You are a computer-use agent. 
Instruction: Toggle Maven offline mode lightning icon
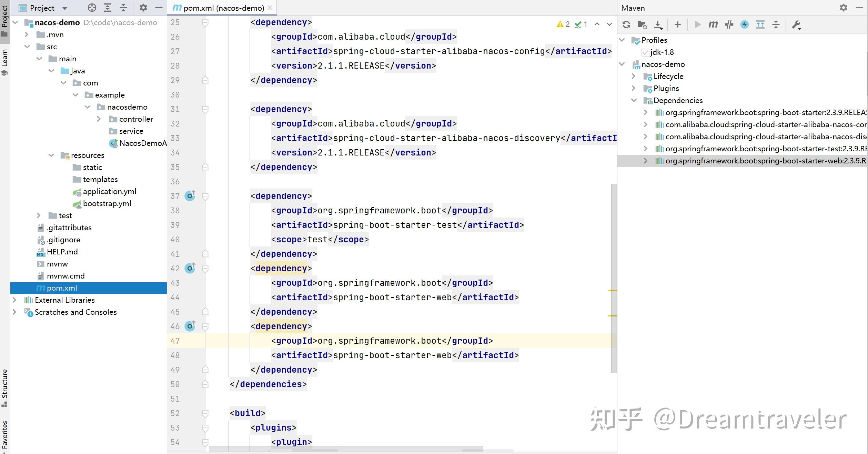pyautogui.click(x=744, y=24)
